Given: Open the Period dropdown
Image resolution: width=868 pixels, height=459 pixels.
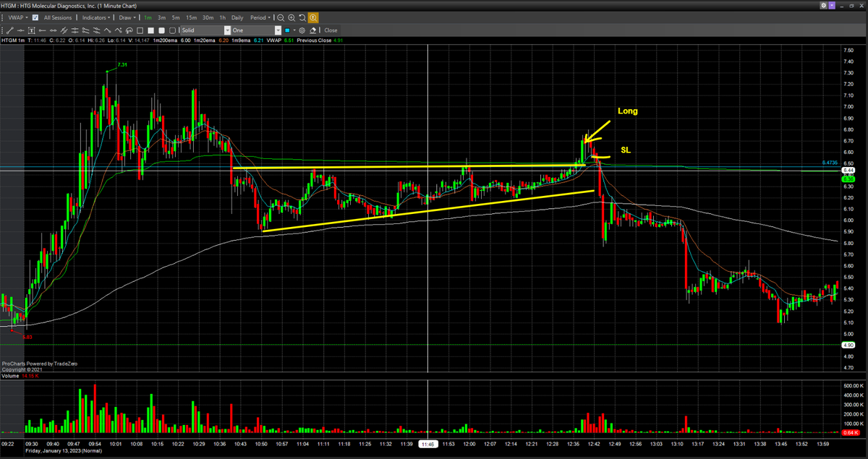Looking at the screenshot, I should click(x=260, y=17).
